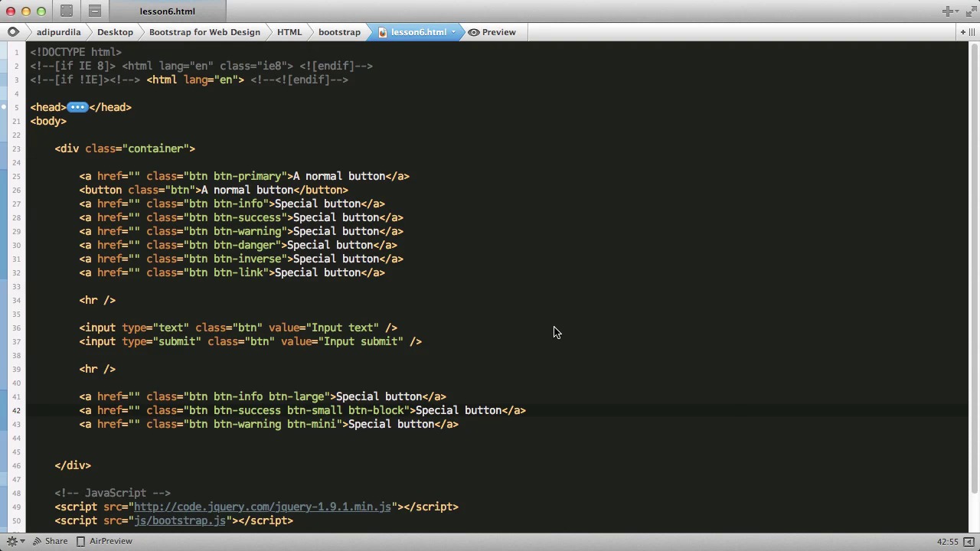The width and height of the screenshot is (980, 551).
Task: Select the lesson6.html document tab
Action: [168, 11]
